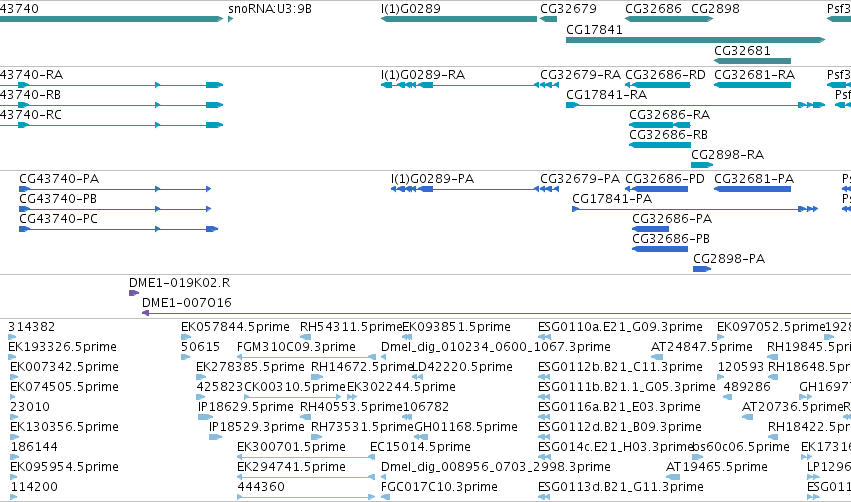Open the CG32679 gene feature
Image resolution: width=851 pixels, height=502 pixels.
coord(549,19)
